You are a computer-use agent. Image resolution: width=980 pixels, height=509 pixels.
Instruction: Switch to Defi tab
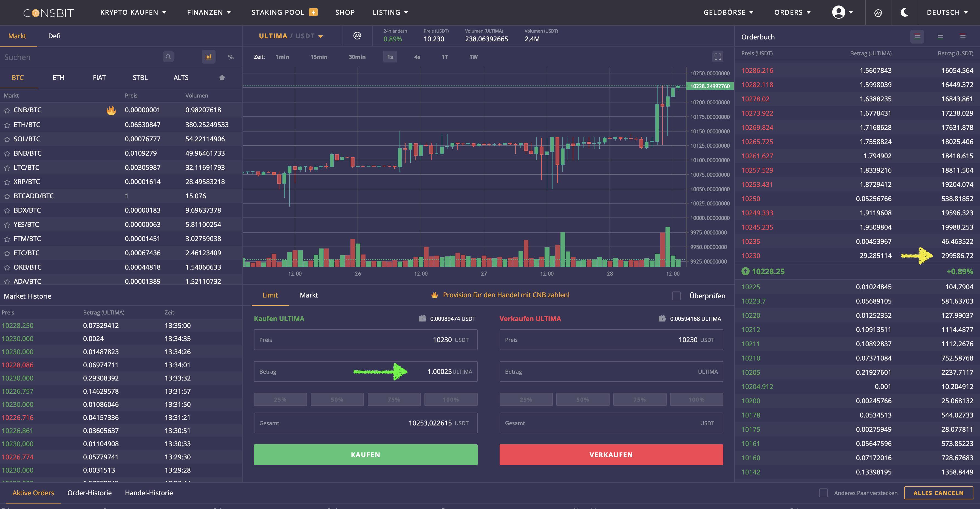54,36
